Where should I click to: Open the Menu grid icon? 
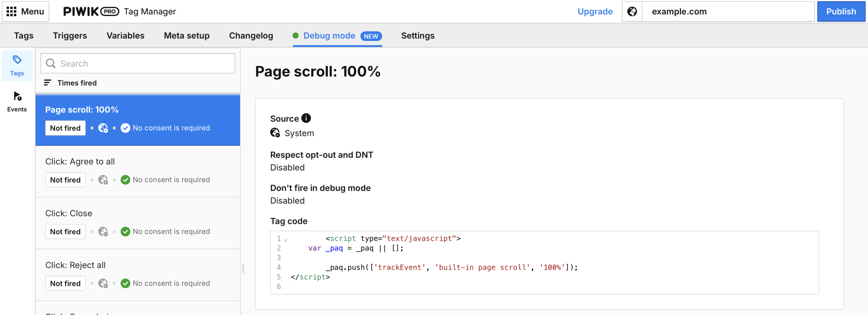pyautogui.click(x=12, y=12)
